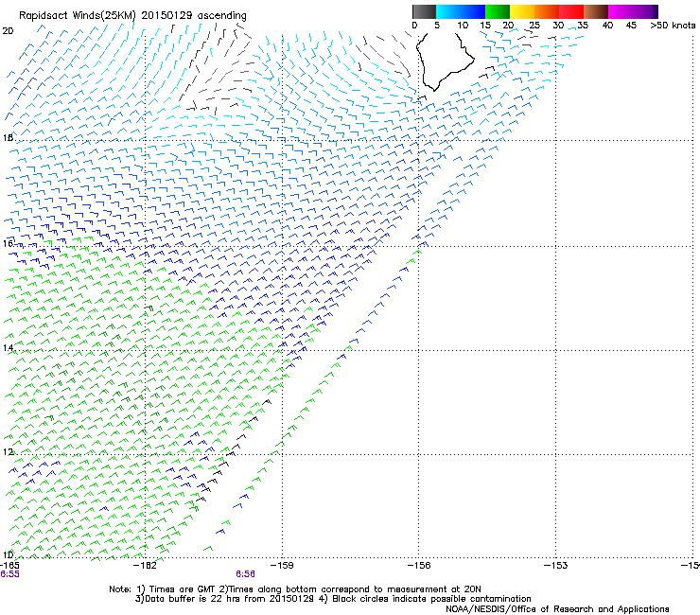Click the latitude label 20
This screenshot has height=615, width=700.
point(8,31)
